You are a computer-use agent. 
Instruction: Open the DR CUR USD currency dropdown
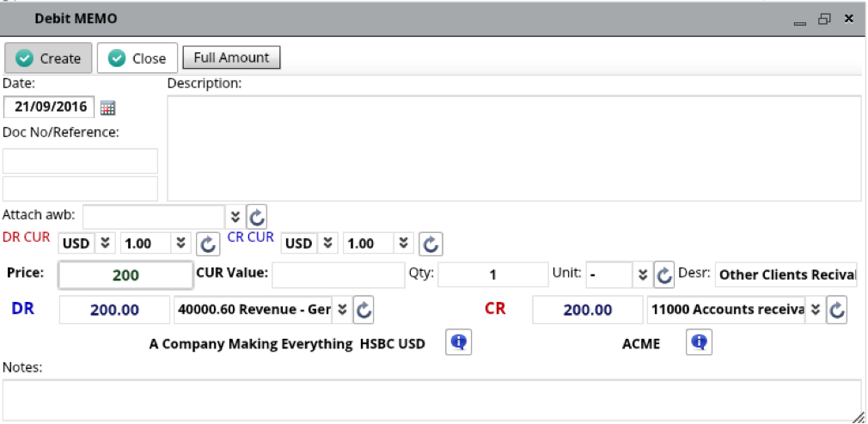pyautogui.click(x=105, y=244)
